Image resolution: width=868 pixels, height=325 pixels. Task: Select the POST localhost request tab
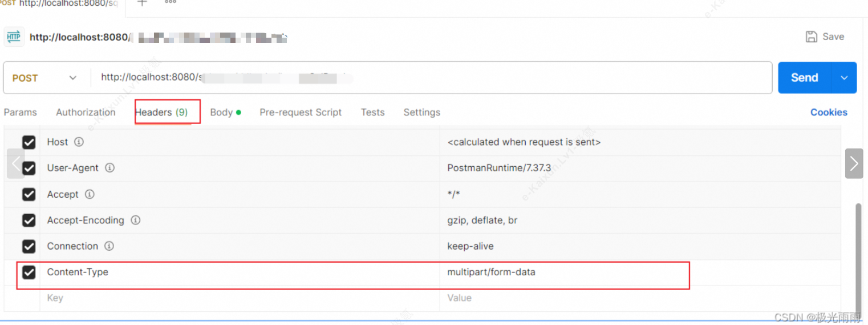click(59, 3)
